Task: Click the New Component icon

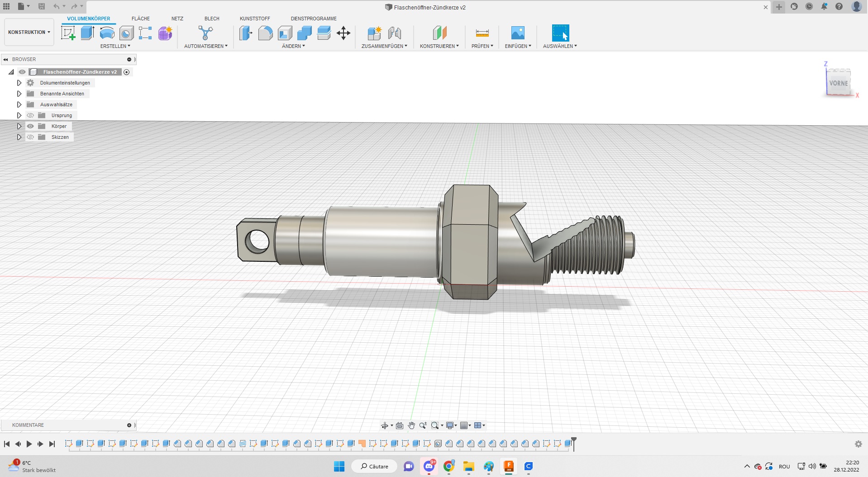Action: [374, 33]
